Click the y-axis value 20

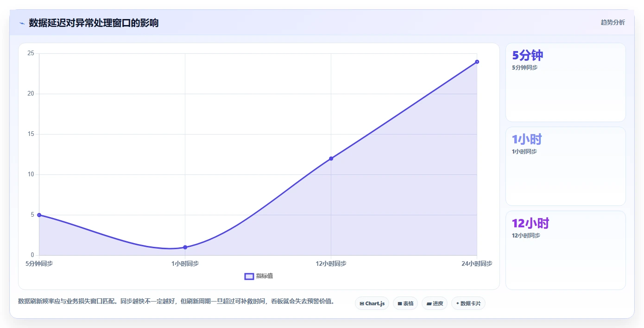[31, 94]
